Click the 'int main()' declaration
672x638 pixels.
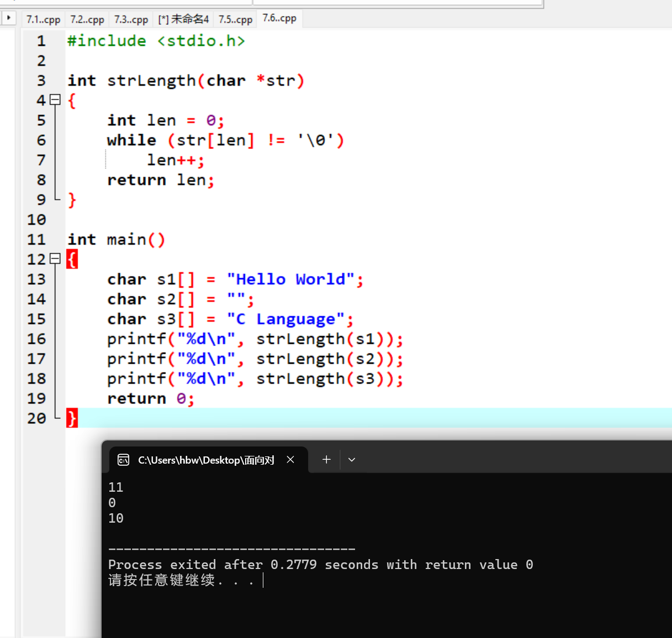116,240
